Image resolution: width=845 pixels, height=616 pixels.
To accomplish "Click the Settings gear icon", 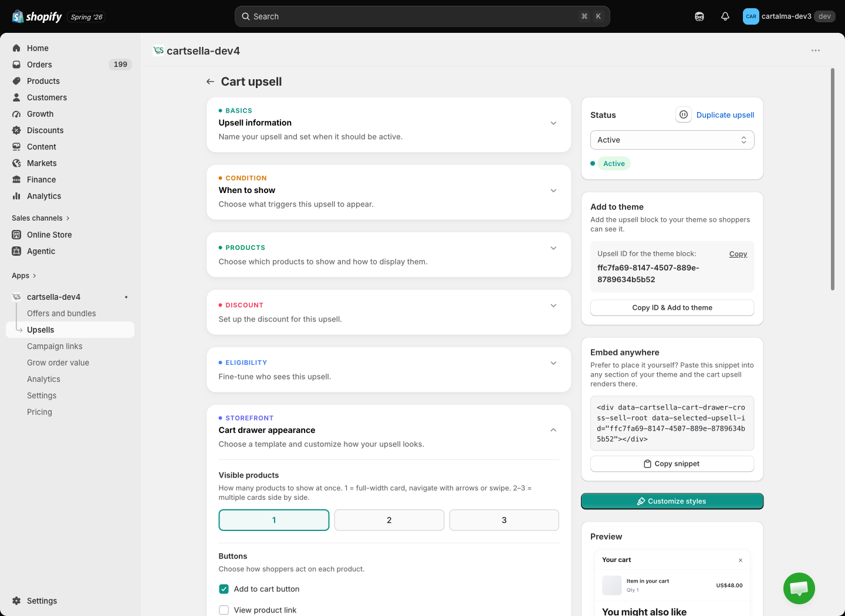I will (16, 601).
